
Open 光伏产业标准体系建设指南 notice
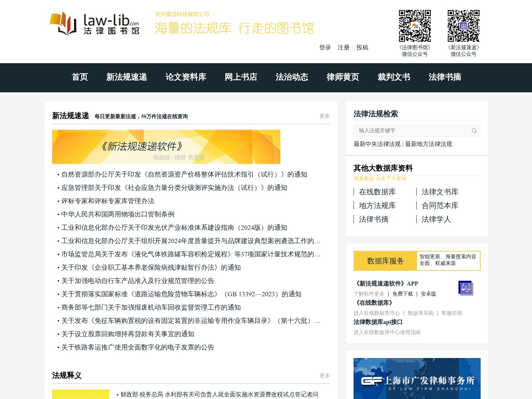[174, 228]
